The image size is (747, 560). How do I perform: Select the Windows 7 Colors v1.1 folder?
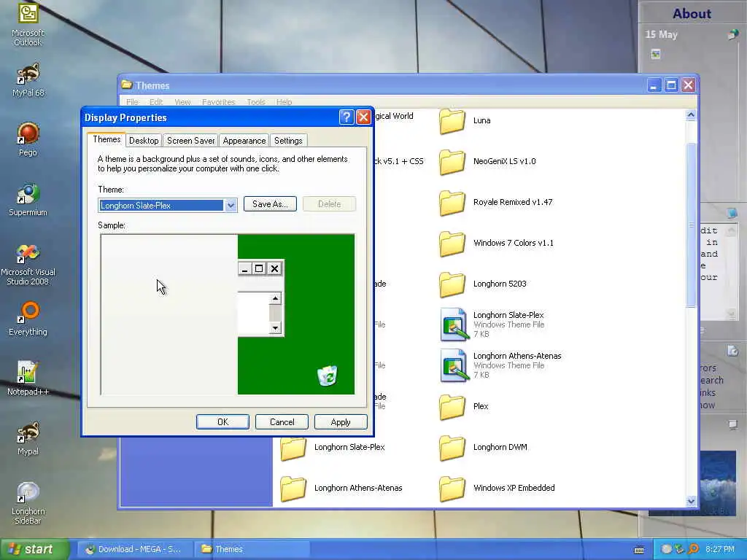coord(496,244)
